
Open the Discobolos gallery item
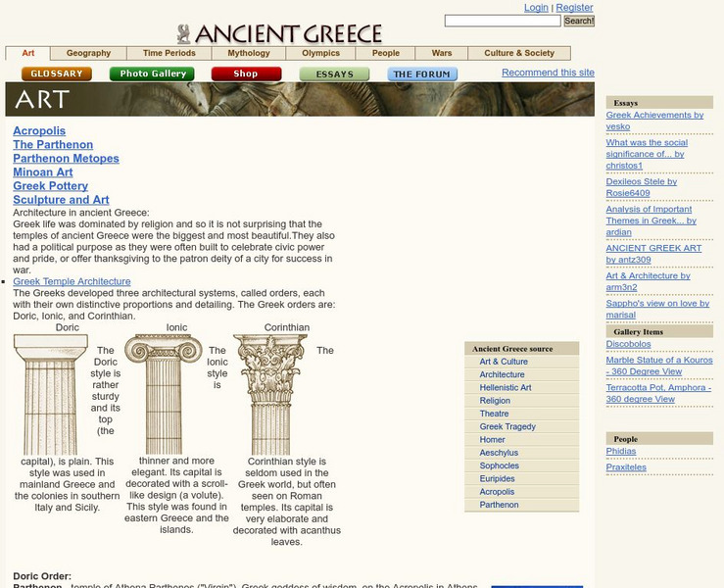628,344
